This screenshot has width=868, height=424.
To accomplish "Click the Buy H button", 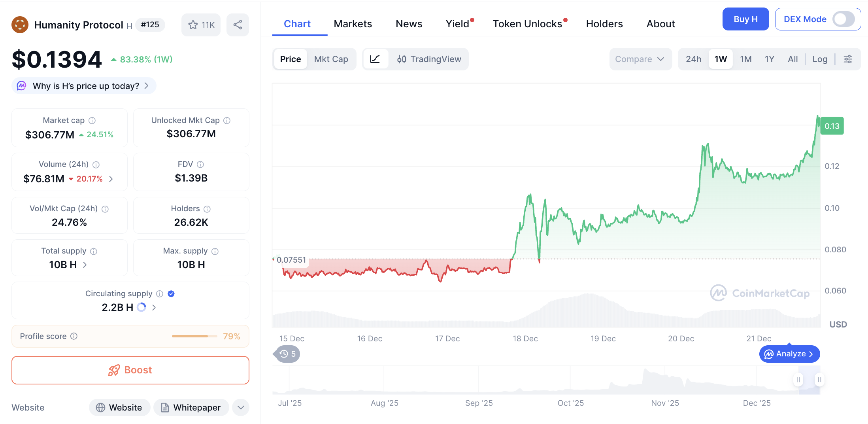I will pyautogui.click(x=745, y=19).
